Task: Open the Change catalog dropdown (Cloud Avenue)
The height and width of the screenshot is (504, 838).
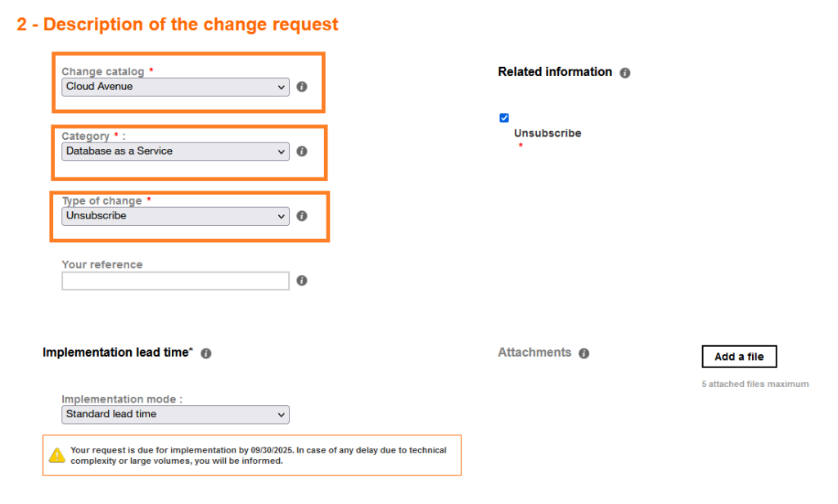Action: tap(175, 87)
